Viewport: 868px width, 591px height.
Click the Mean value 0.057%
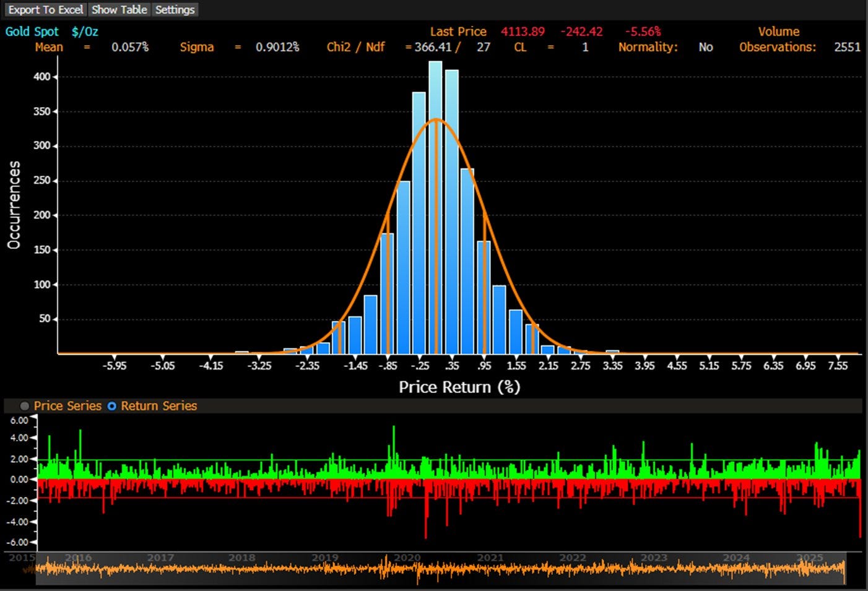(x=130, y=47)
